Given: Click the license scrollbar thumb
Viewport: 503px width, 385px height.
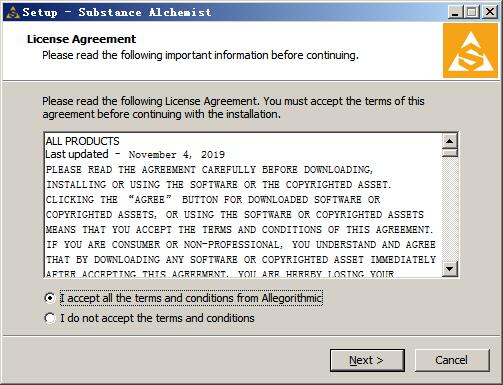Looking at the screenshot, I should (x=450, y=153).
